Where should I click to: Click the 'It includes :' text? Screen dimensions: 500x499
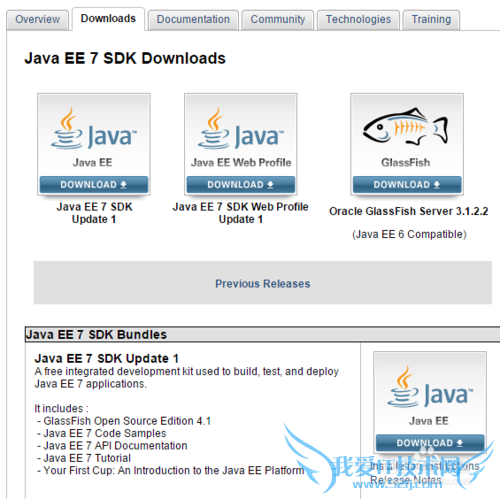[x=61, y=408]
